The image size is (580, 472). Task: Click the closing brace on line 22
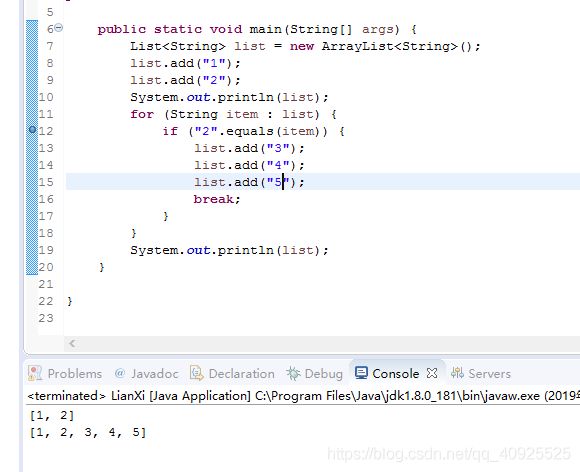[70, 301]
